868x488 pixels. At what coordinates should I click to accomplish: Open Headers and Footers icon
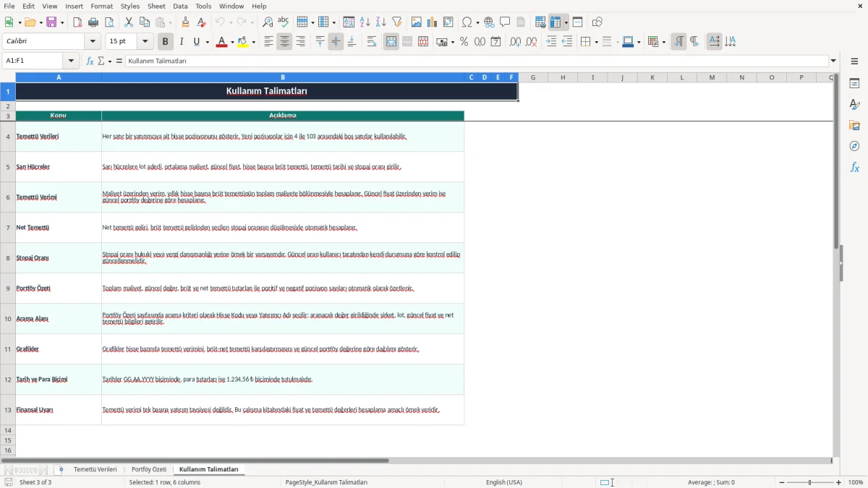coord(522,22)
